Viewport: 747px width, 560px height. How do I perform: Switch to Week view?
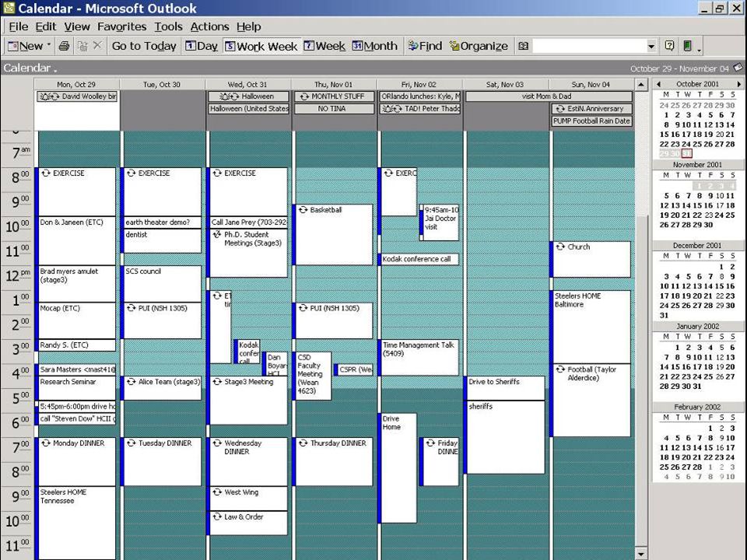click(324, 46)
